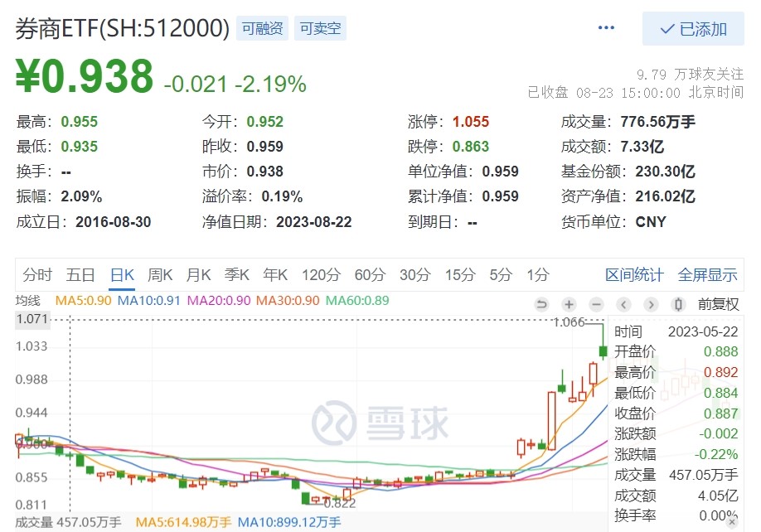
Task: Click the 1.066 high price marker on chart
Action: [569, 322]
